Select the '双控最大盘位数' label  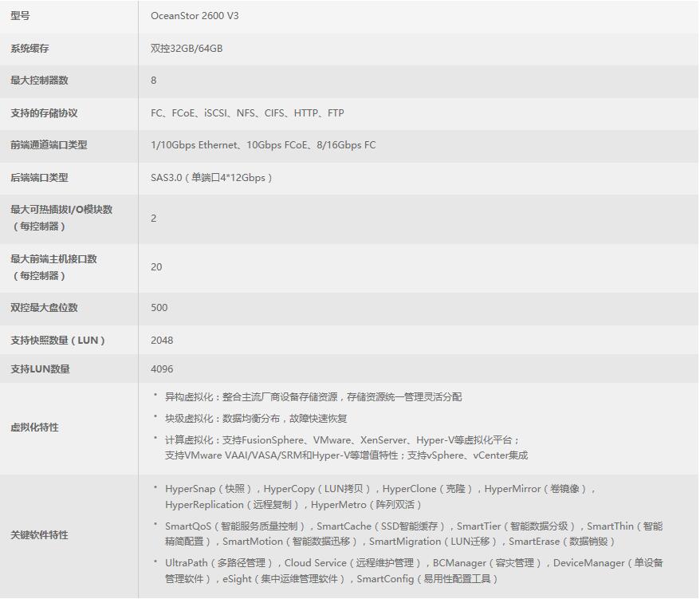pos(44,308)
